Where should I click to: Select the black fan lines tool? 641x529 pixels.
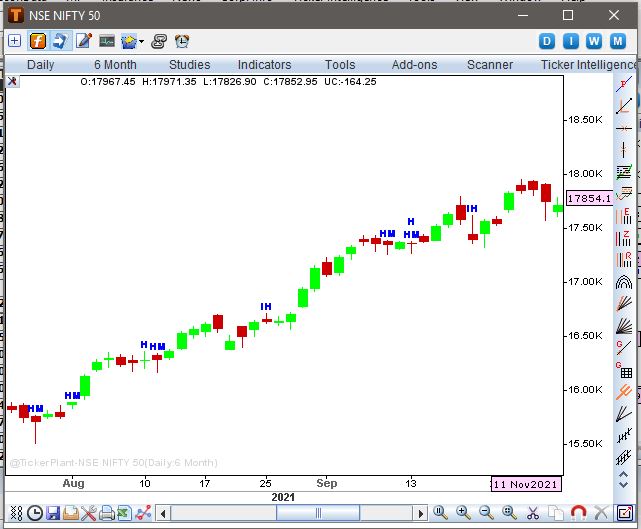[624, 326]
